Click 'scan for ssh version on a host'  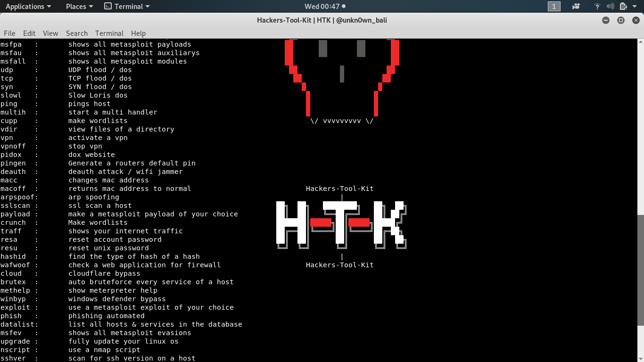[x=132, y=358]
